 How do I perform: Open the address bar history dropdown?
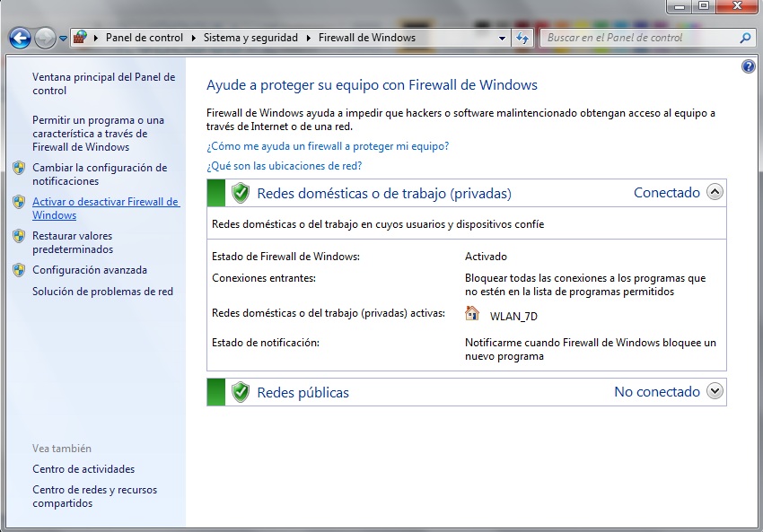(502, 38)
